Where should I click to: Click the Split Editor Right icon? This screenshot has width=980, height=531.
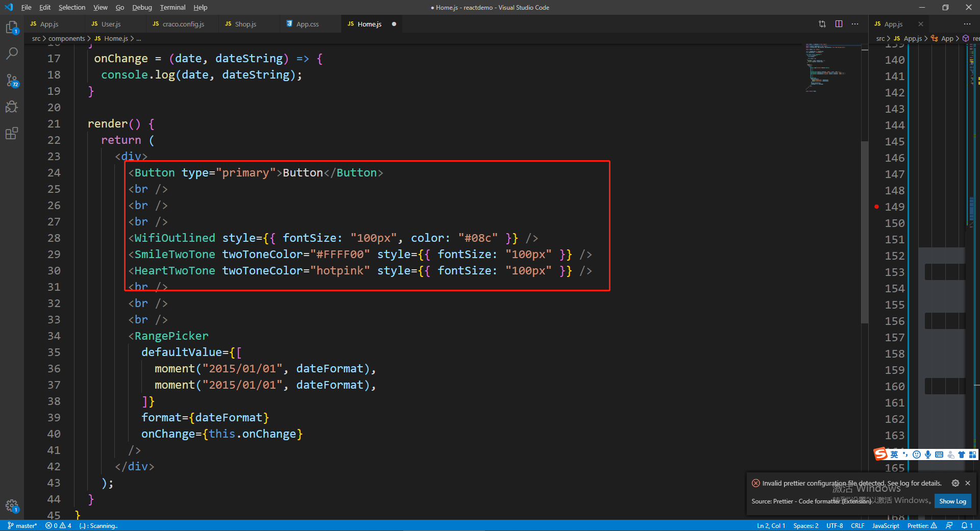pyautogui.click(x=839, y=24)
